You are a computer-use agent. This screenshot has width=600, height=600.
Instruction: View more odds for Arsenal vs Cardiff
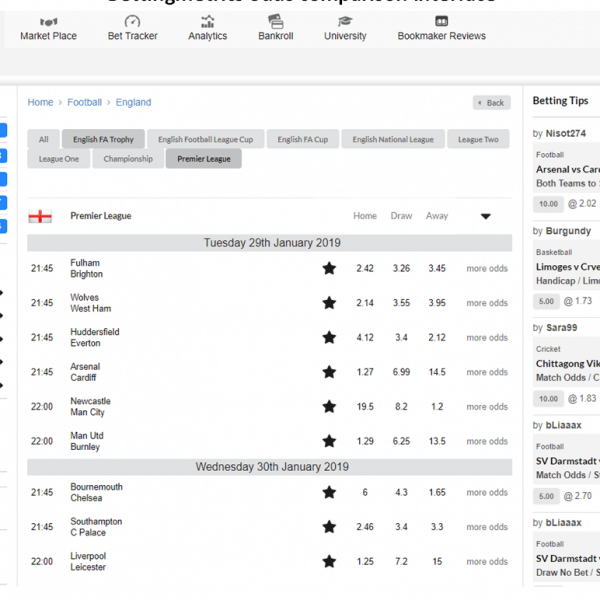(x=487, y=372)
